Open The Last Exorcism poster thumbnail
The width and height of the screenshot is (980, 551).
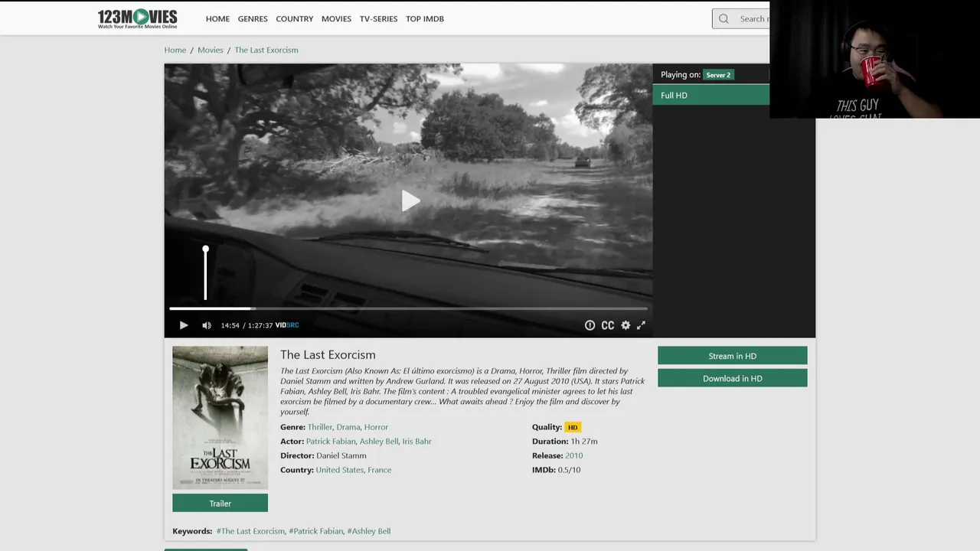(220, 417)
